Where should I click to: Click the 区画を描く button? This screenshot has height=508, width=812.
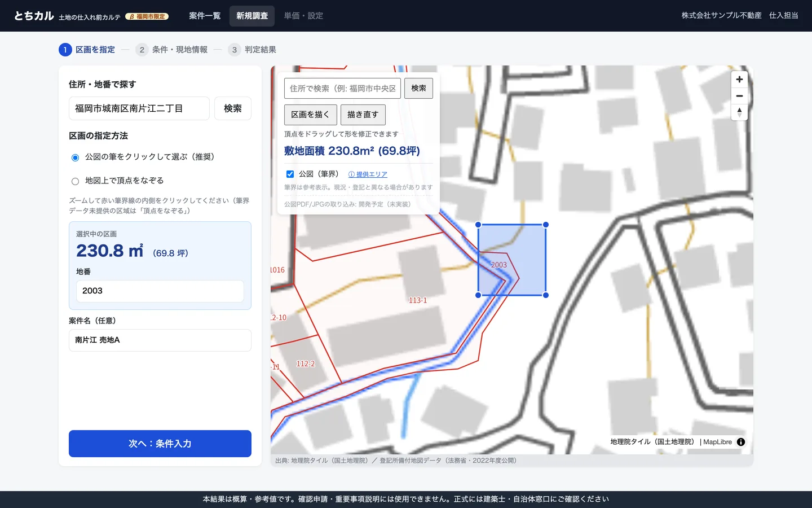(311, 115)
